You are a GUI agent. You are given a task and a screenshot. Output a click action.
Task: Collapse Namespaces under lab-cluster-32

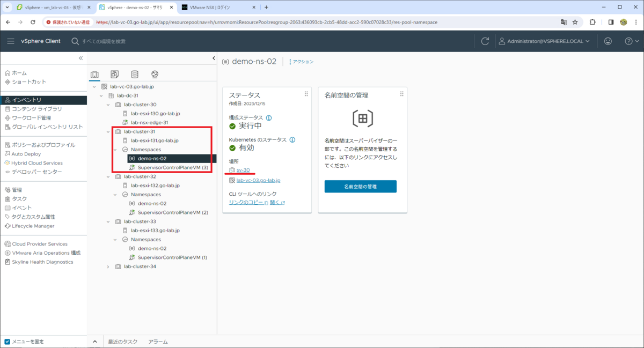coord(115,195)
